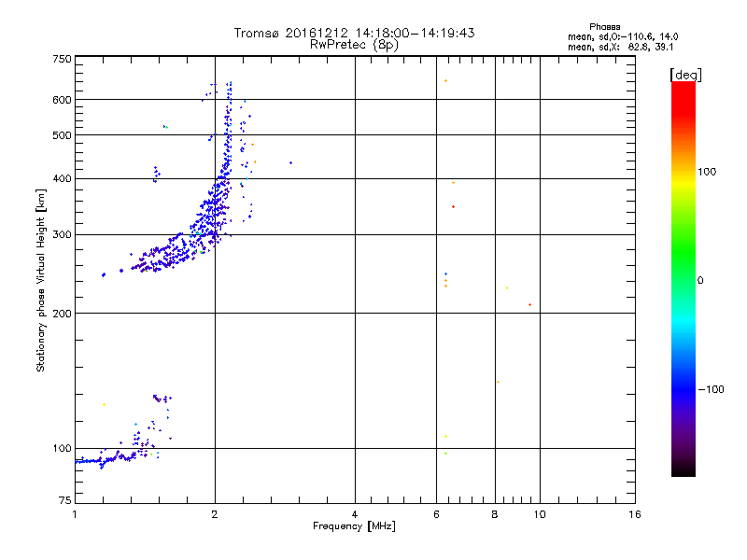Click the colorbar tick label '-100'
Image resolution: width=747 pixels, height=560 pixels.
[x=711, y=389]
